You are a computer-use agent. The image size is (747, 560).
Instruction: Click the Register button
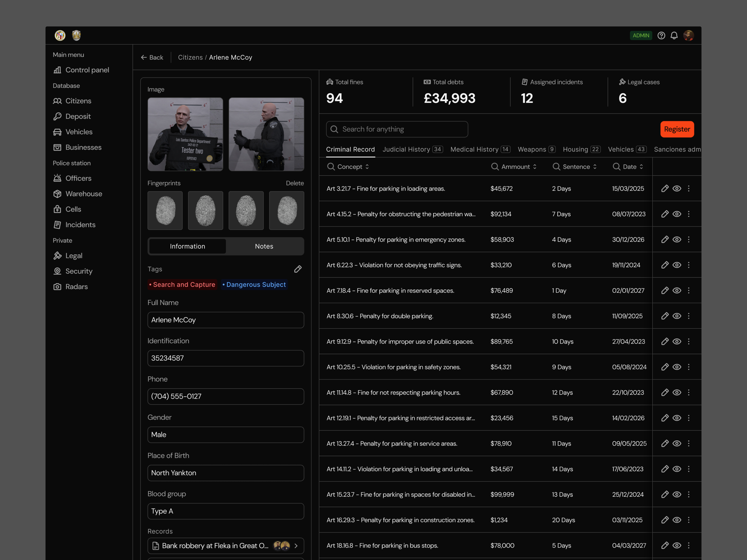677,129
